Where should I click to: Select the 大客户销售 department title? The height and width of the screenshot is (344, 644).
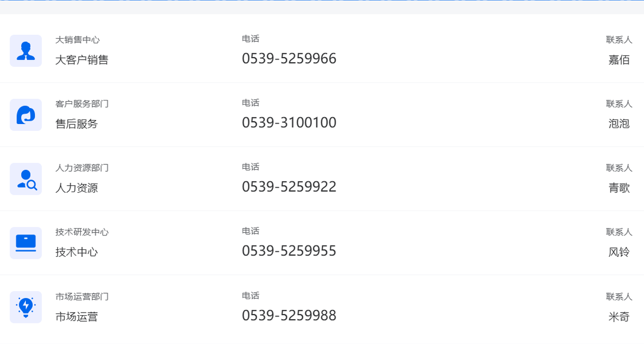coord(82,60)
